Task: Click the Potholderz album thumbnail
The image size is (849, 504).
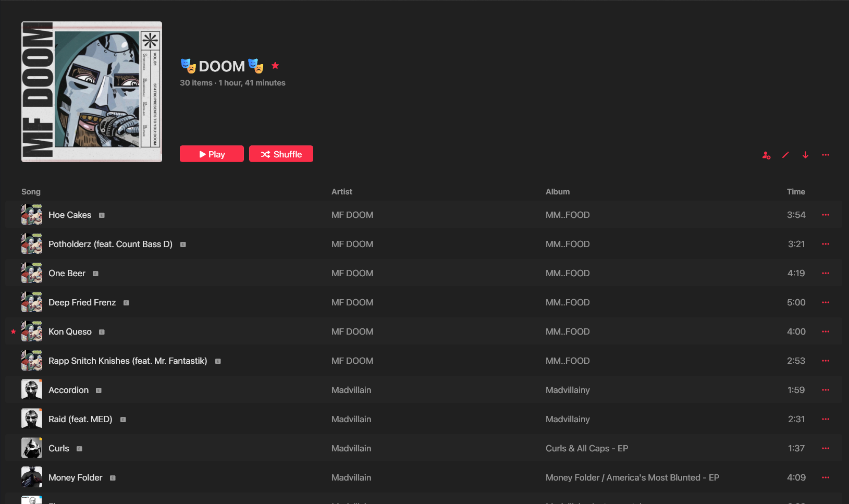Action: tap(32, 243)
